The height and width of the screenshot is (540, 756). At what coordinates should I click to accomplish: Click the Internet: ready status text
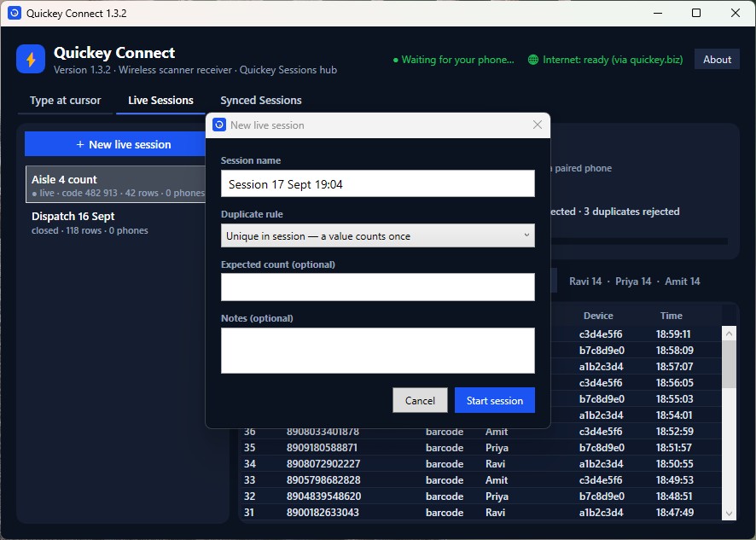pos(613,60)
